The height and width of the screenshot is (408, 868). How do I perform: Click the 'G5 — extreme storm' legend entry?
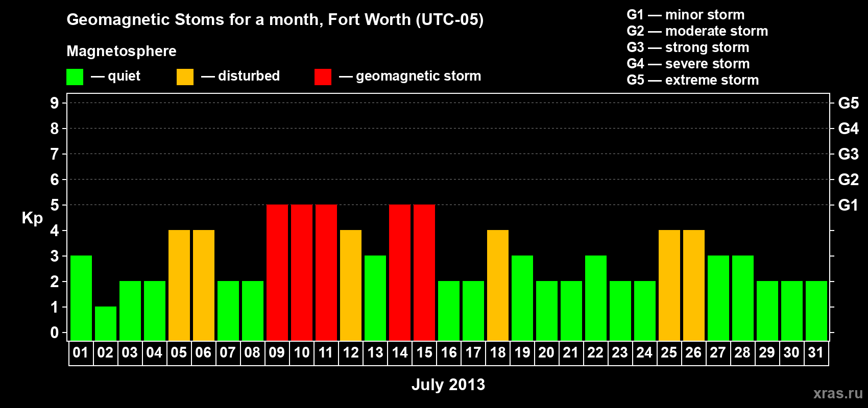(x=693, y=80)
